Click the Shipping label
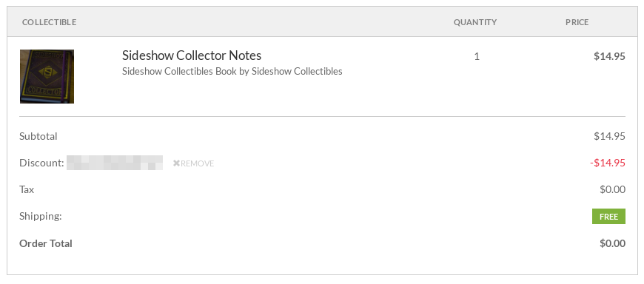 coord(41,216)
